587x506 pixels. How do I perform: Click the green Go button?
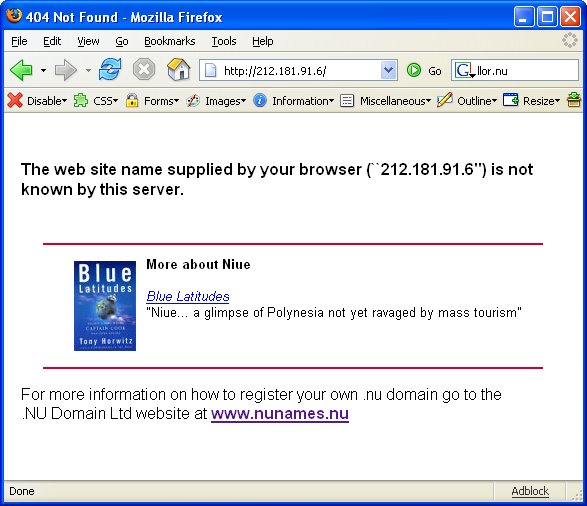tap(424, 70)
